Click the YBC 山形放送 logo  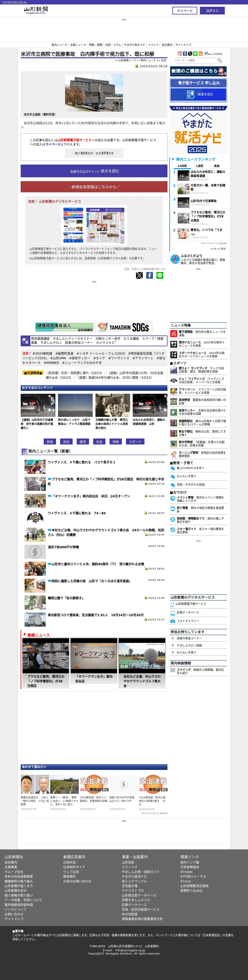(213, 54)
